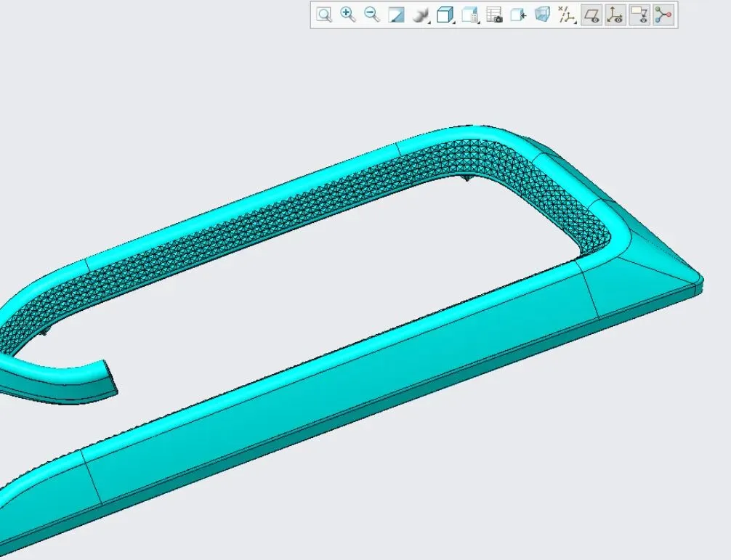Toggle the spin center display
Image resolution: width=731 pixels, height=560 pixels.
(663, 15)
